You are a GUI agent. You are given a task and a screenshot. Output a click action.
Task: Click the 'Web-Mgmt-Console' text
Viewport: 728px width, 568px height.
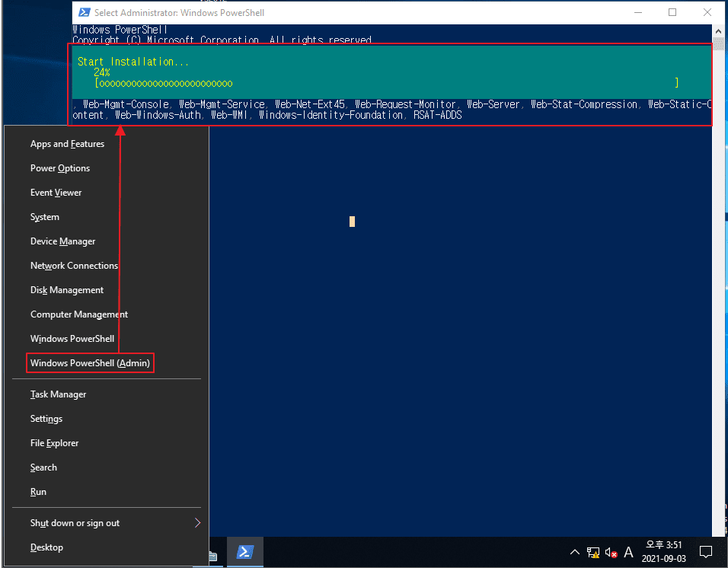click(x=126, y=104)
